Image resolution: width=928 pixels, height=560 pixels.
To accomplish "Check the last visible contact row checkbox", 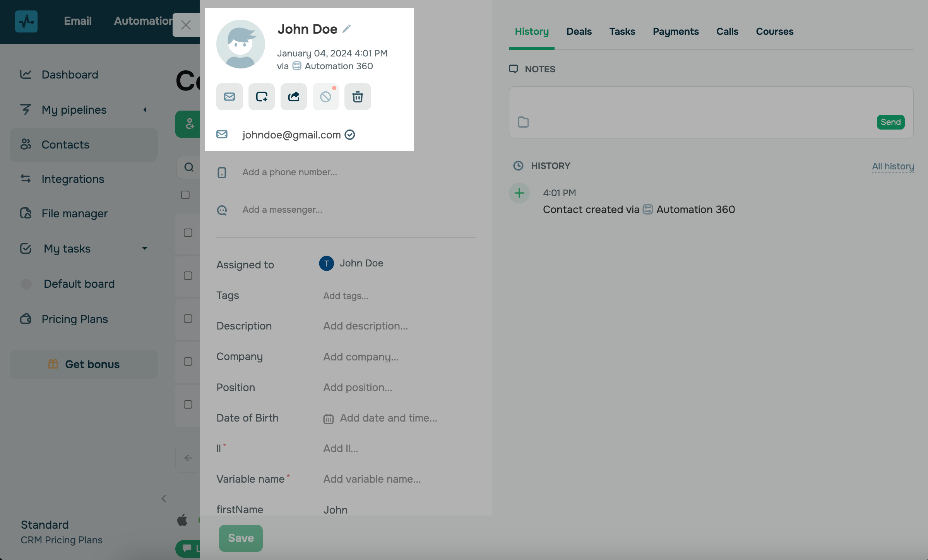I will (x=188, y=405).
